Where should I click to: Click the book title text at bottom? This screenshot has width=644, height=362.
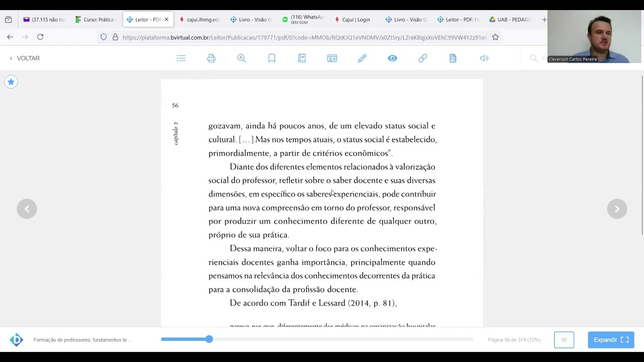(x=82, y=340)
